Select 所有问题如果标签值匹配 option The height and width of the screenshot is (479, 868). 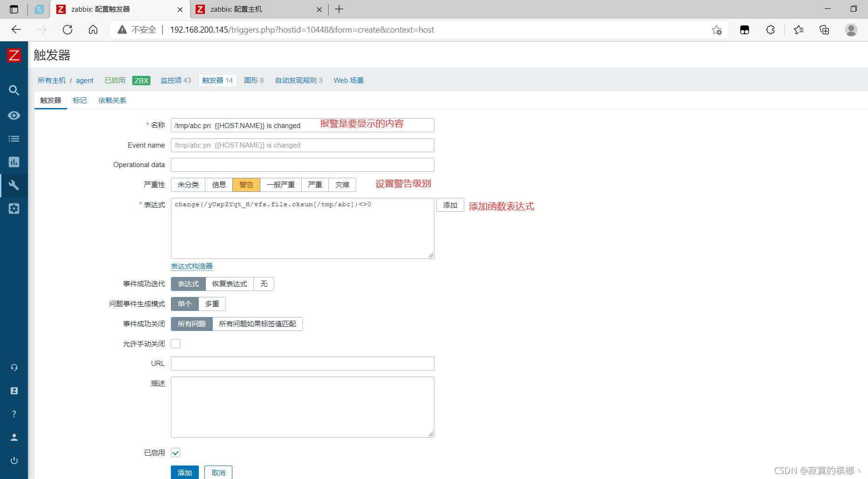click(x=258, y=324)
